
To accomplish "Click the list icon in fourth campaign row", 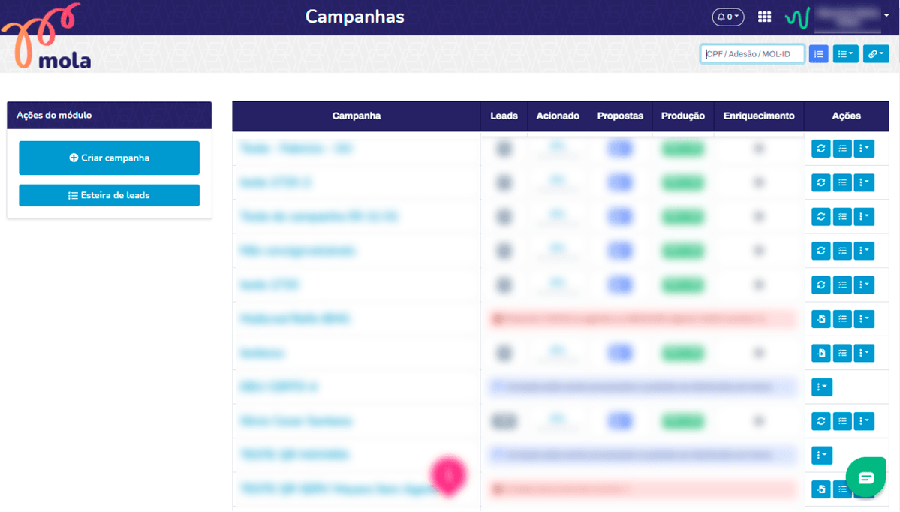I will pos(843,251).
